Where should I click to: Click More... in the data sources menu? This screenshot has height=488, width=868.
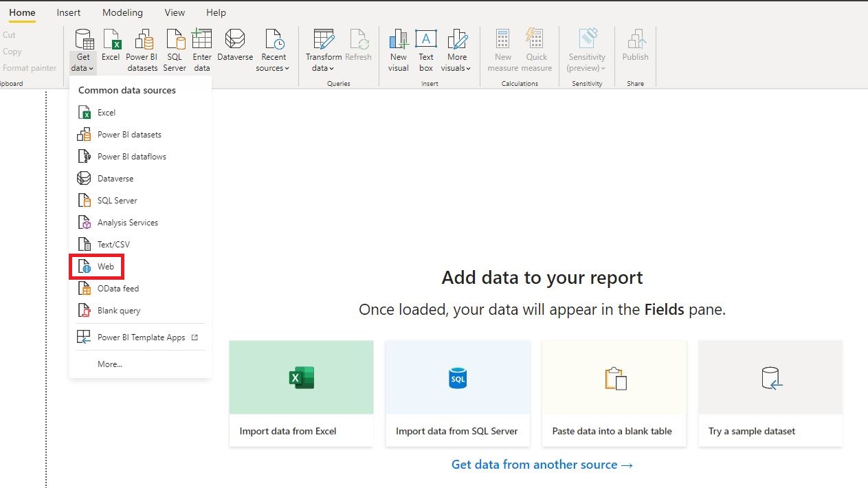tap(140, 364)
